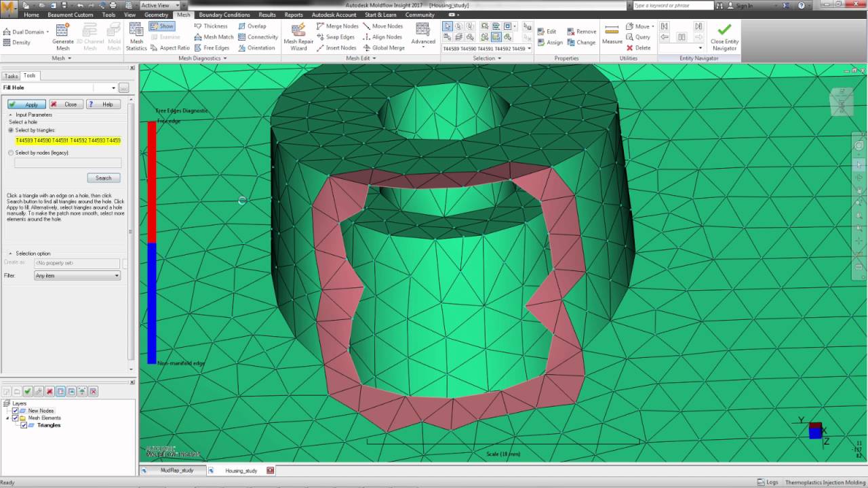Choose 'Select by nodes (legacy)' radio option
Screen dimensions: 868x488
(x=11, y=153)
